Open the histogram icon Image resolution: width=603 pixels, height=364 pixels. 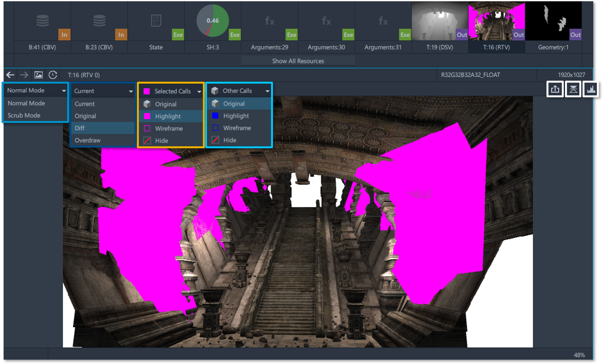click(x=591, y=89)
